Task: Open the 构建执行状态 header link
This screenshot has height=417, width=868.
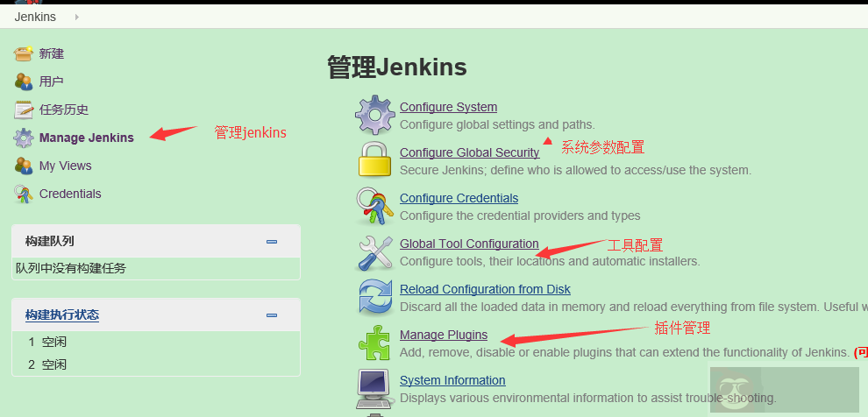Action: coord(62,315)
